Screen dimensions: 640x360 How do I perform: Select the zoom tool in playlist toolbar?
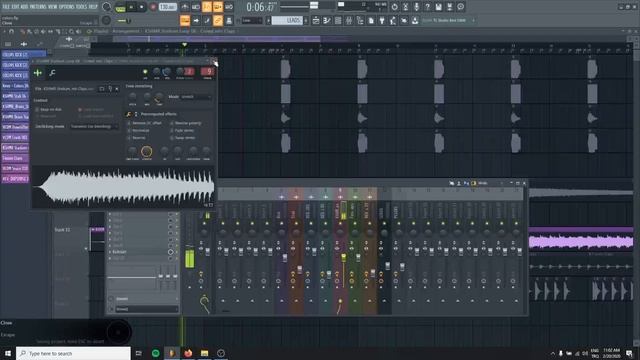click(71, 31)
